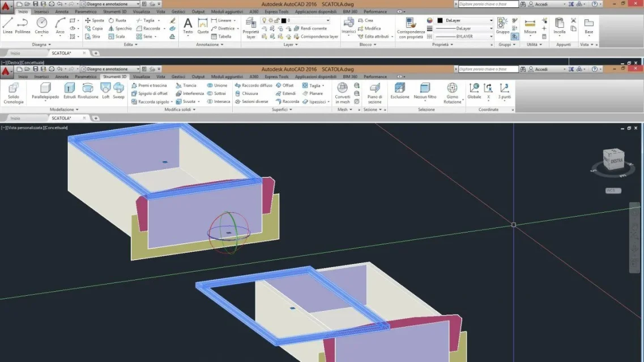Select the Rivoluzione revolve tool

[x=88, y=90]
